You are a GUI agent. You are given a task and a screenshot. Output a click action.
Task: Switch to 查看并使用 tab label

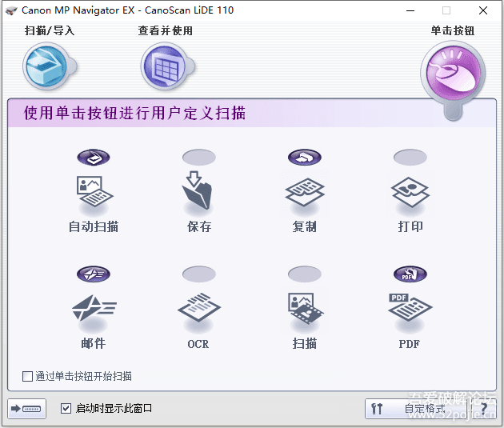click(166, 31)
